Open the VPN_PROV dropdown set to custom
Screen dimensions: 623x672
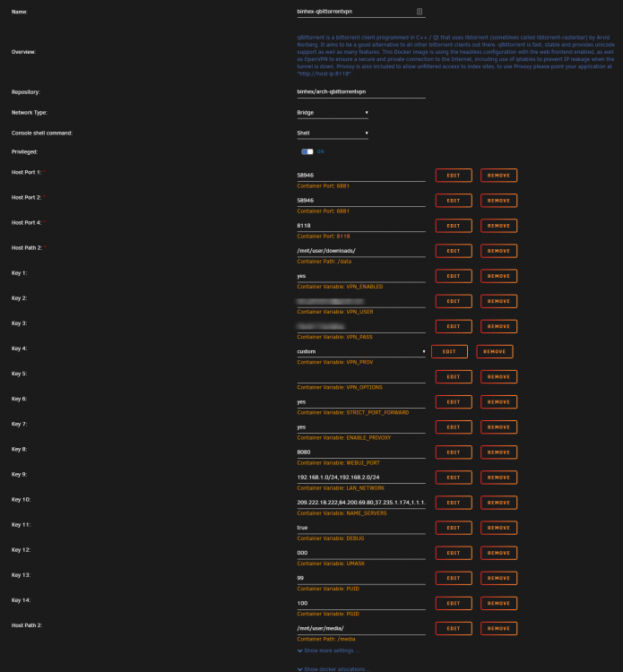(x=361, y=351)
